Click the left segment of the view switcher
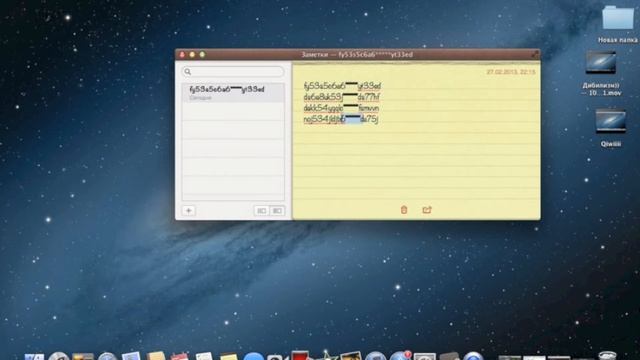The height and width of the screenshot is (360, 640). click(262, 211)
